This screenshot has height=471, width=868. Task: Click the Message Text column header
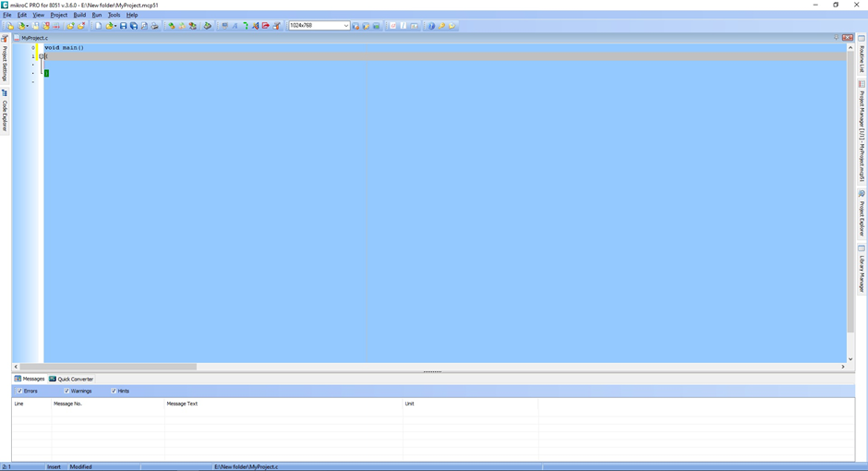tap(283, 404)
